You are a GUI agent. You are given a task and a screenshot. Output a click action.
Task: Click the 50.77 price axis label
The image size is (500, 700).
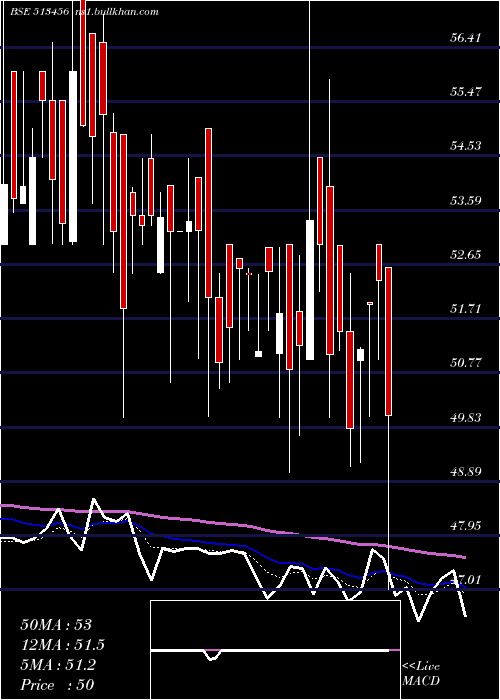465,362
